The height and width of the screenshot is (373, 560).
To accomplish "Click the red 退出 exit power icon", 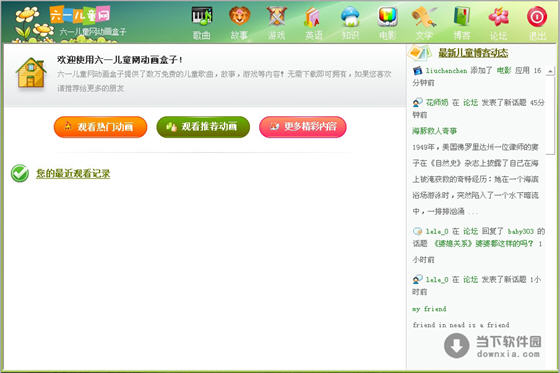I will [x=537, y=16].
